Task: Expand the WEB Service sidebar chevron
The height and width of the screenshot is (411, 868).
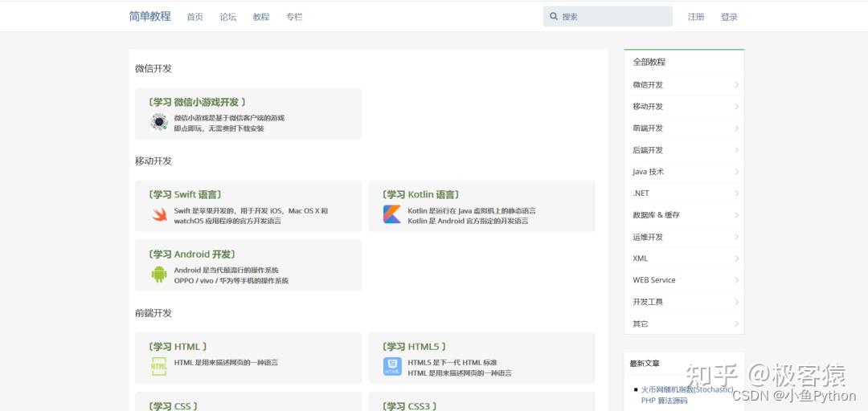Action: pyautogui.click(x=737, y=280)
